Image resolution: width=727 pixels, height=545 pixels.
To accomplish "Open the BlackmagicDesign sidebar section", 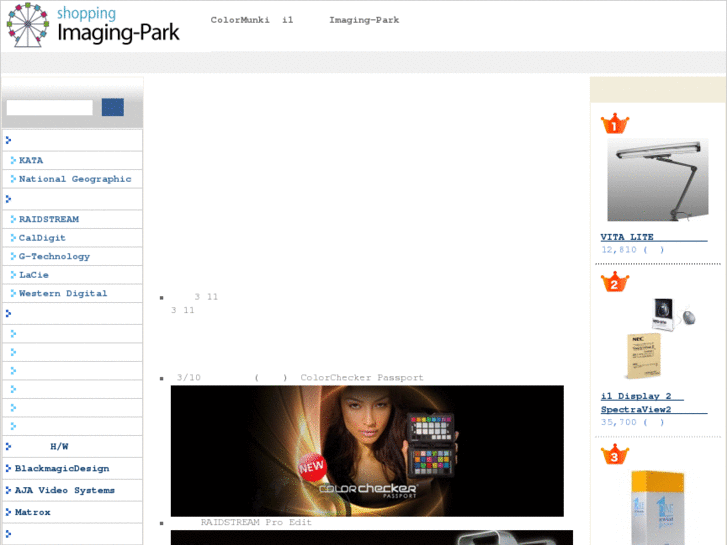I will [62, 468].
